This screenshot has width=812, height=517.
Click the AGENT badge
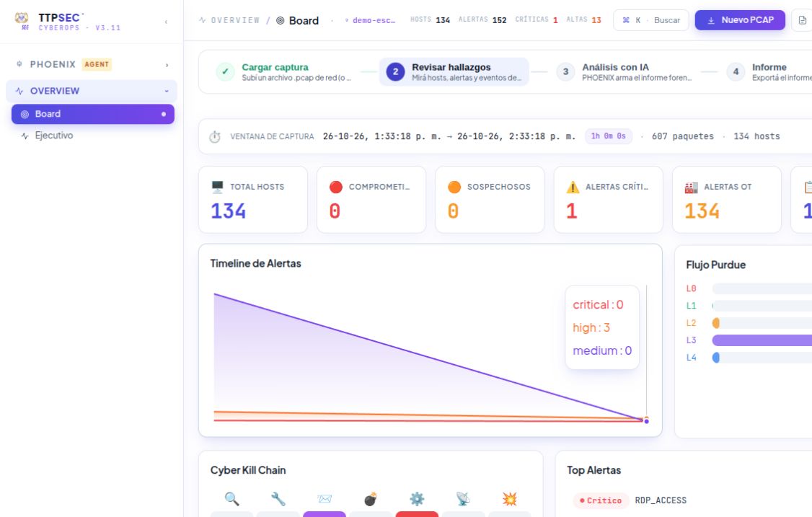tap(97, 64)
